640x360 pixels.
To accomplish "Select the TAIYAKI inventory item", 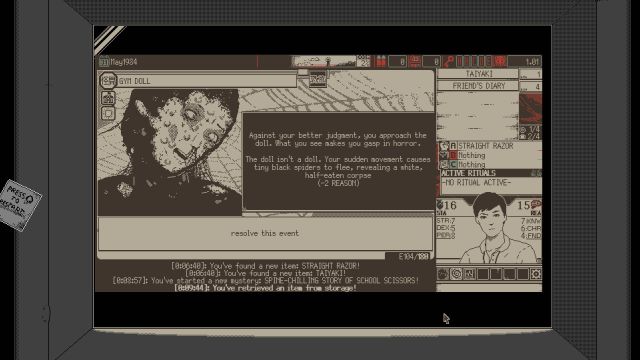I will click(478, 74).
